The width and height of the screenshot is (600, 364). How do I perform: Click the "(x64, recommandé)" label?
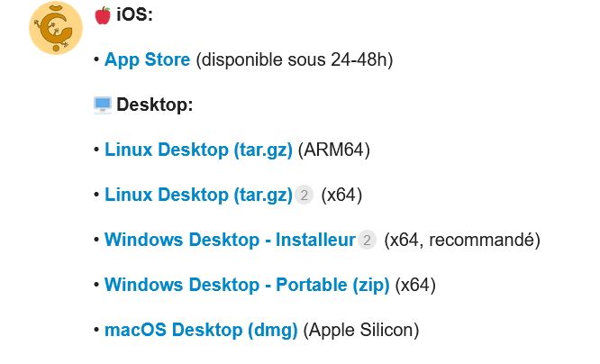coord(461,240)
